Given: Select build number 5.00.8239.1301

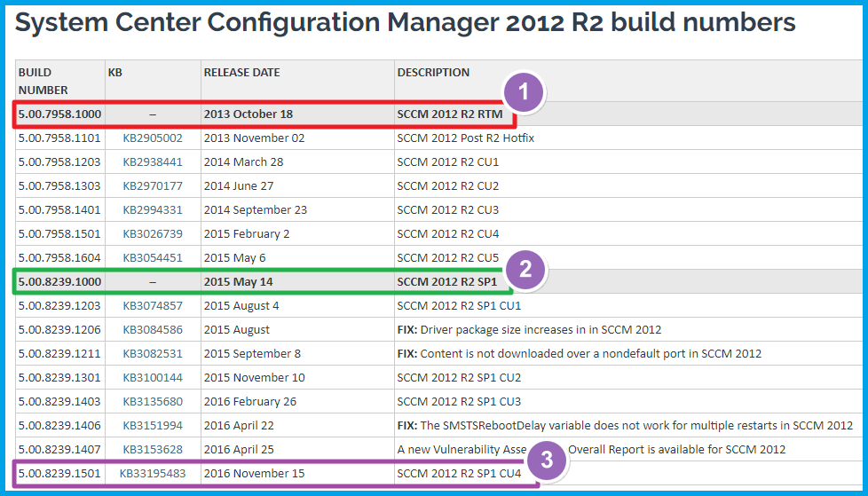Looking at the screenshot, I should point(59,377).
